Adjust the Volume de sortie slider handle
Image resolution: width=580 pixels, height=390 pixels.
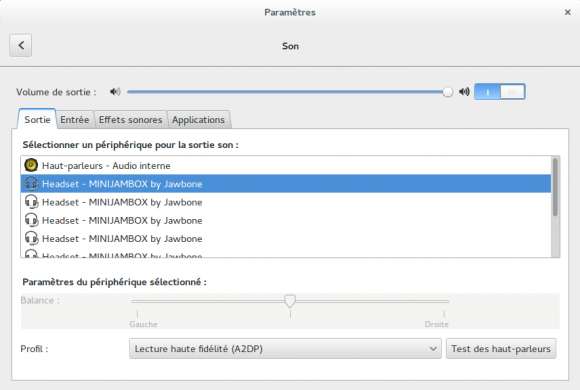pyautogui.click(x=448, y=92)
